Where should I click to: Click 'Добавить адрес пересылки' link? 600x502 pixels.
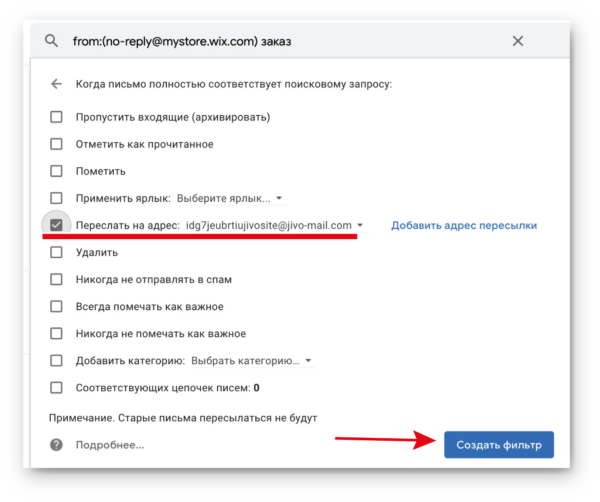(464, 225)
